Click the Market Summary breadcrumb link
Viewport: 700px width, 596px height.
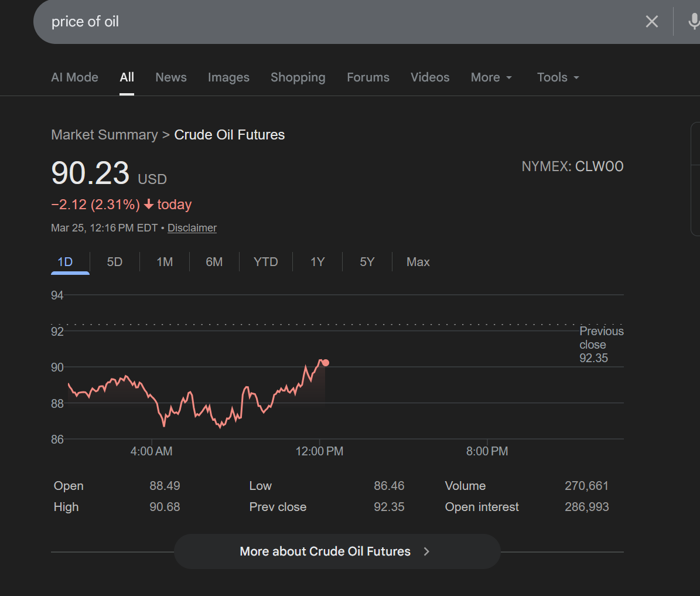click(x=104, y=134)
